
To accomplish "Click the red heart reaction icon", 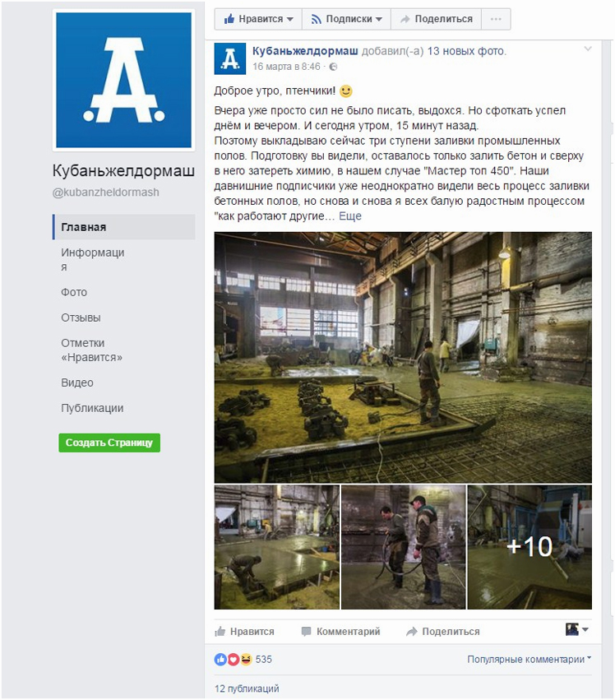I will [x=233, y=659].
